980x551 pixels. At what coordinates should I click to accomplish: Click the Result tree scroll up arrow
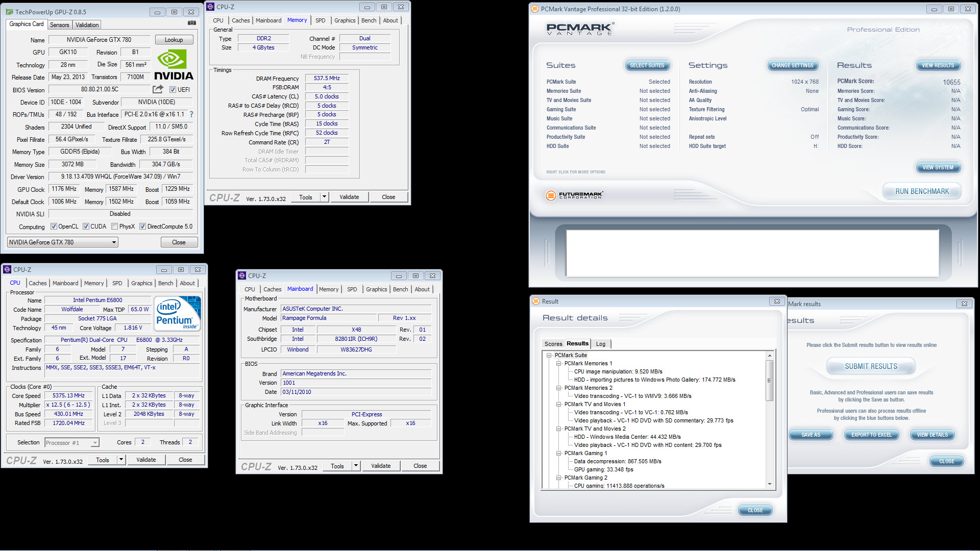769,355
